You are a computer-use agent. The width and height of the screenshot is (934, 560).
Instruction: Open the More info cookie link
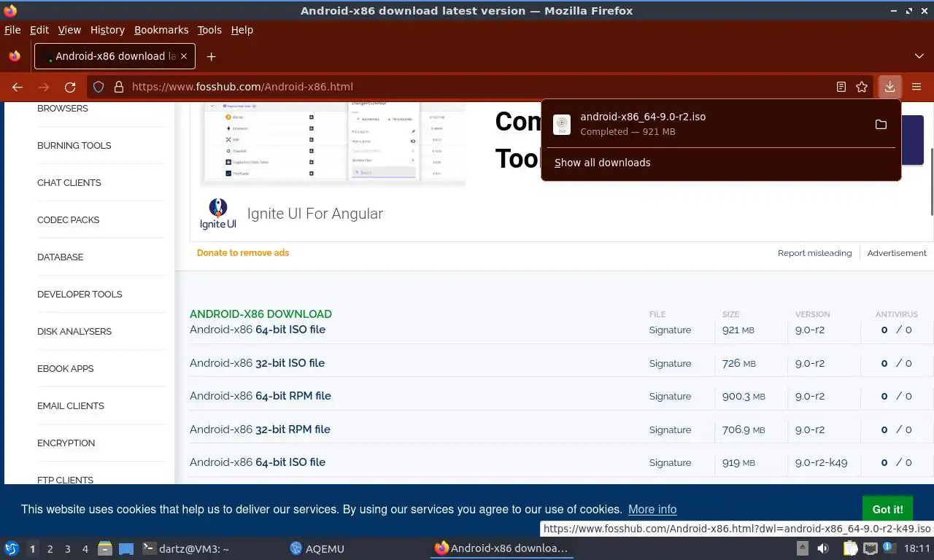[652, 509]
